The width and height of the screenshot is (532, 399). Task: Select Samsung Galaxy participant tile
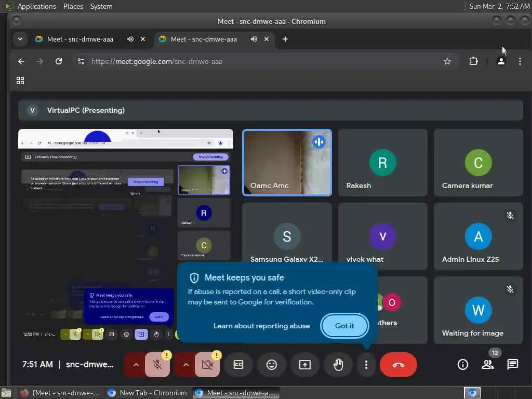point(287,232)
